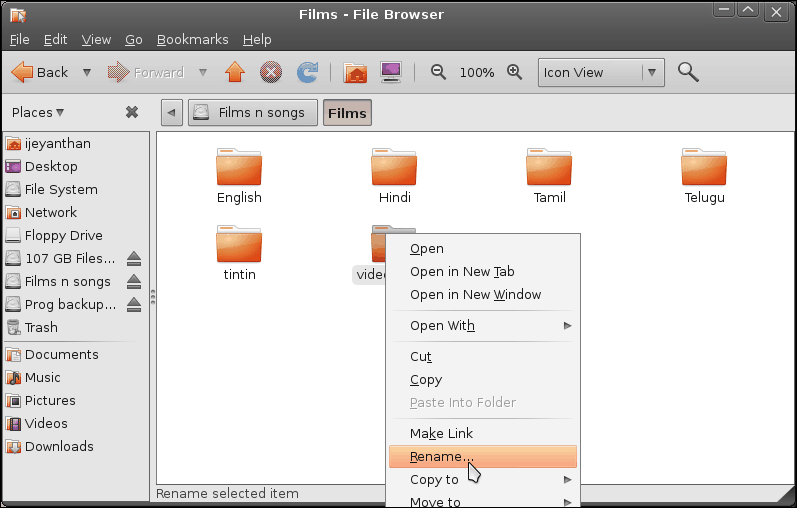The image size is (797, 508).
Task: Open the Bookmarks menu
Action: [x=192, y=40]
